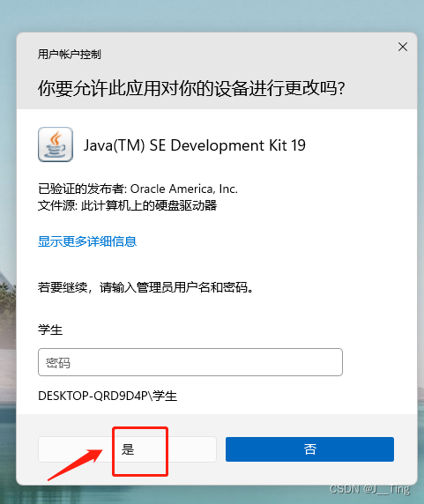Click the Java(TM) SE Development Kit 19 name
424x504 pixels.
195,145
